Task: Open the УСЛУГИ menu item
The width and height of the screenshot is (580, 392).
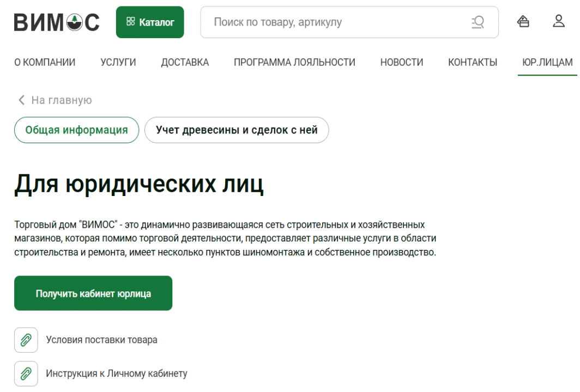Action: (x=118, y=63)
